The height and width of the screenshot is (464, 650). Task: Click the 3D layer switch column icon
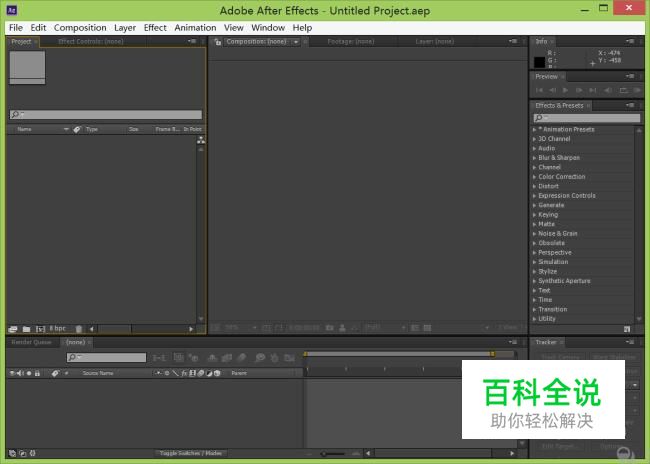[x=217, y=373]
